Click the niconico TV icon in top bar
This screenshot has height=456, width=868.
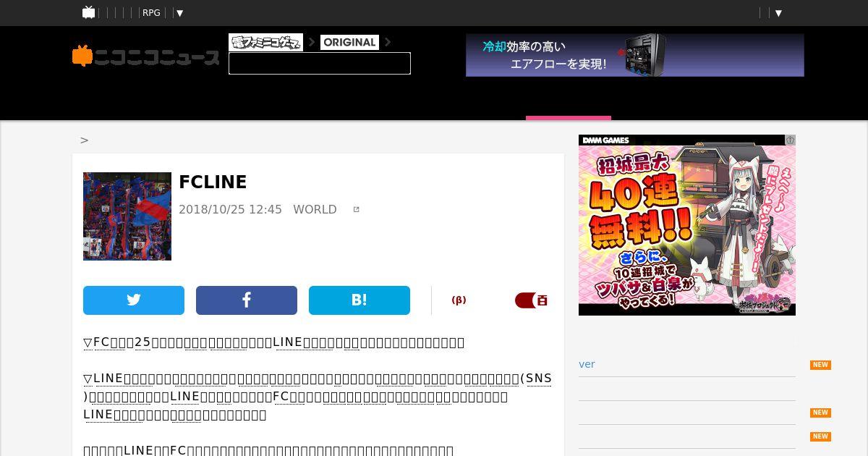[89, 12]
